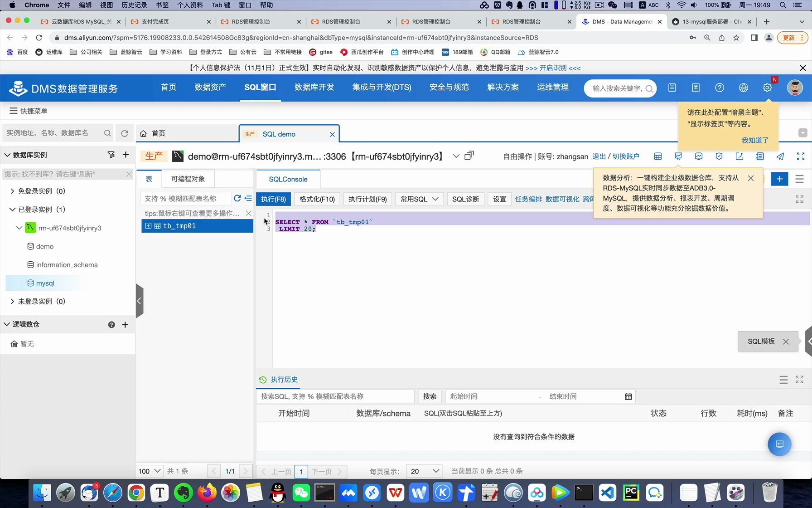Open the 数据库开发 menu

click(314, 87)
